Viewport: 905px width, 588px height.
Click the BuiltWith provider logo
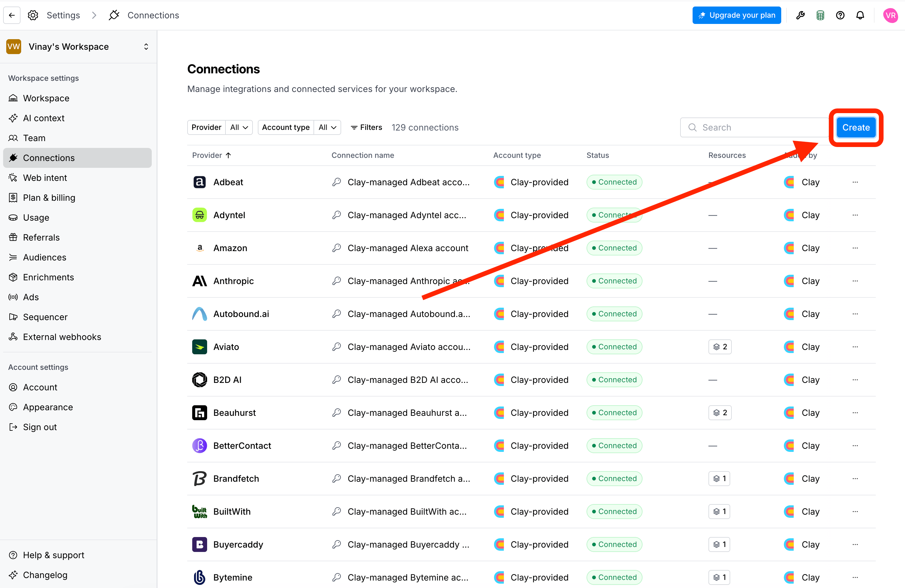pyautogui.click(x=200, y=512)
